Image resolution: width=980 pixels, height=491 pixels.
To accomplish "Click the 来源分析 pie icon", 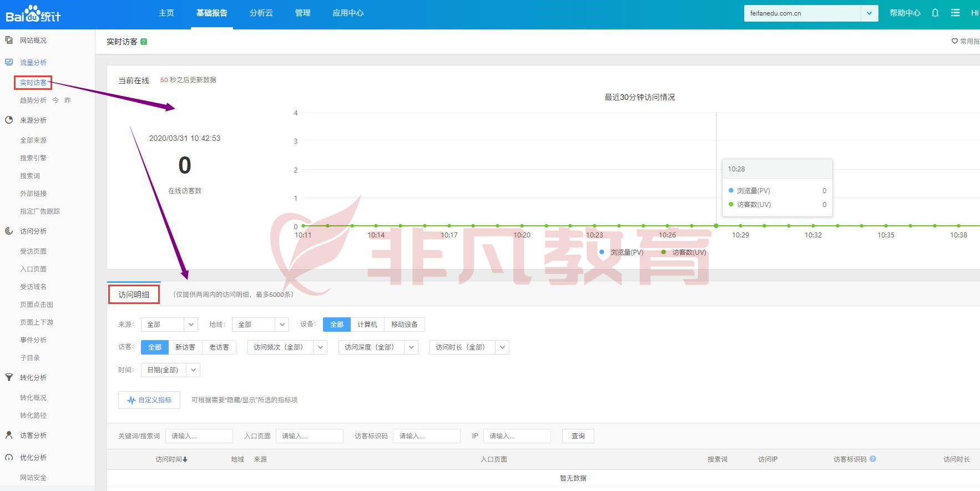I will tap(9, 120).
